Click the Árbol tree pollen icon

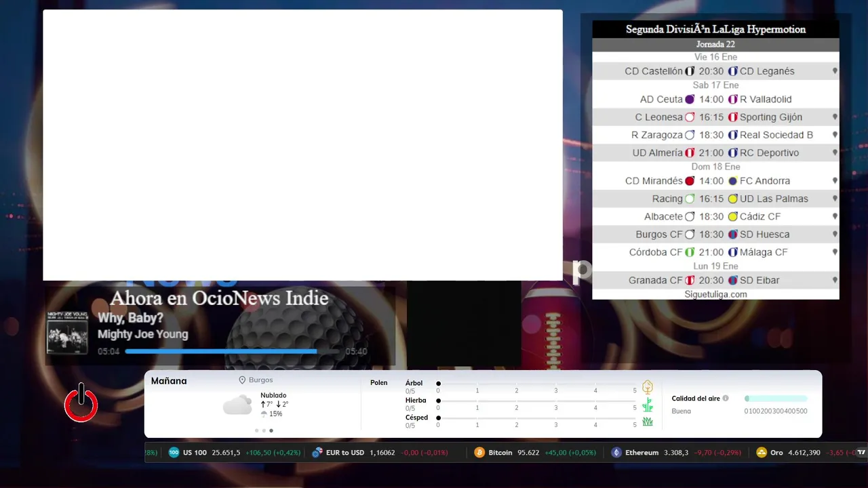648,387
